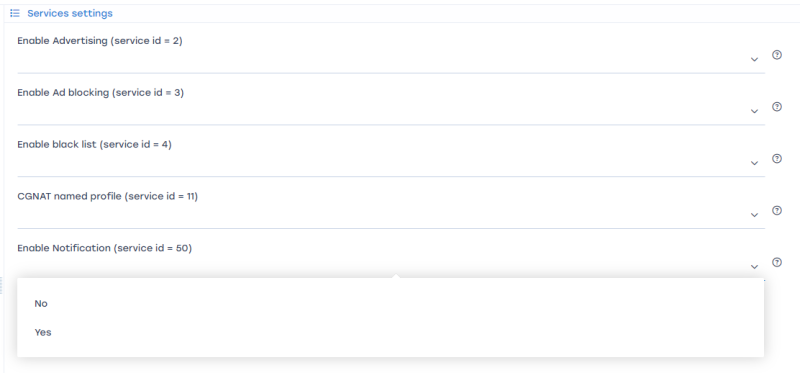
Task: Click the CGNAT named profile (service id = 11) label
Action: [x=107, y=196]
